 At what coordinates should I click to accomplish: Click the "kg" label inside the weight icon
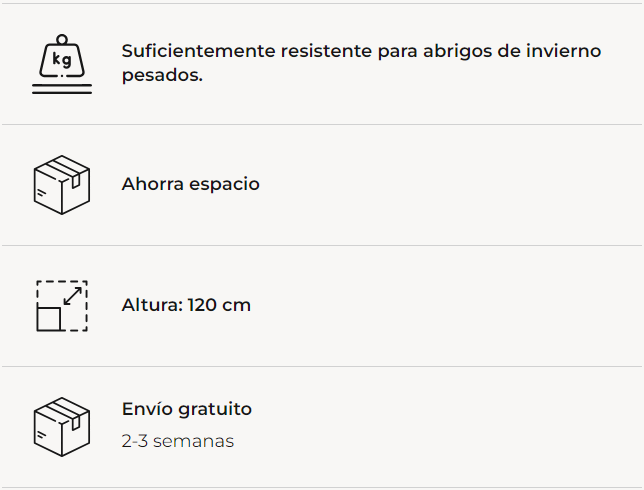61,60
